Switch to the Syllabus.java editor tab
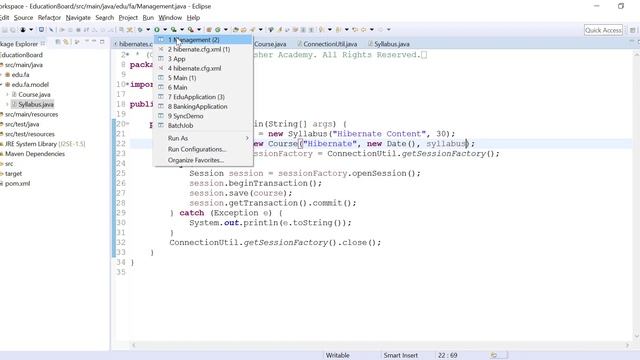640x360 pixels. 389,44
